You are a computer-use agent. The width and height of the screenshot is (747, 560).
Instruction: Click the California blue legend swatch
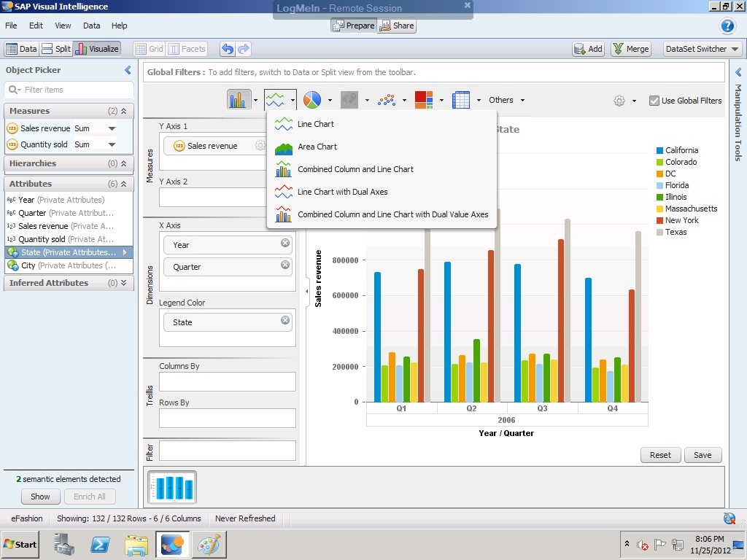[x=659, y=150]
